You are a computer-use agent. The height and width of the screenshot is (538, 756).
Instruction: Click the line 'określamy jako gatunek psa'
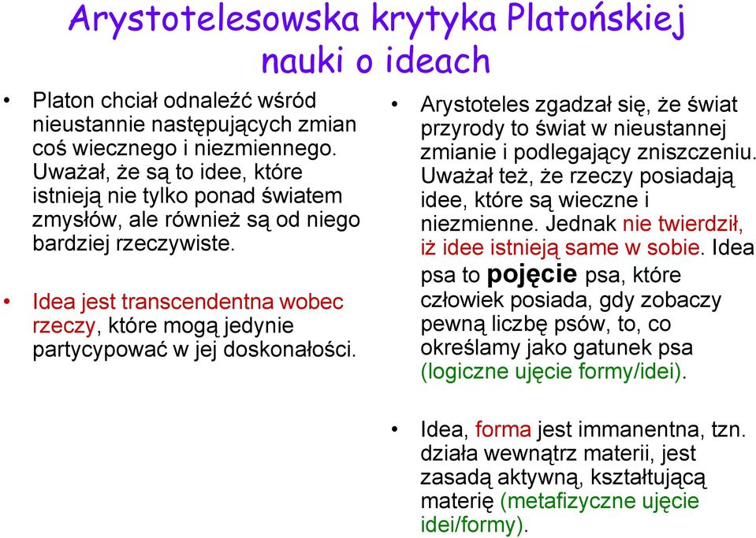tap(557, 348)
